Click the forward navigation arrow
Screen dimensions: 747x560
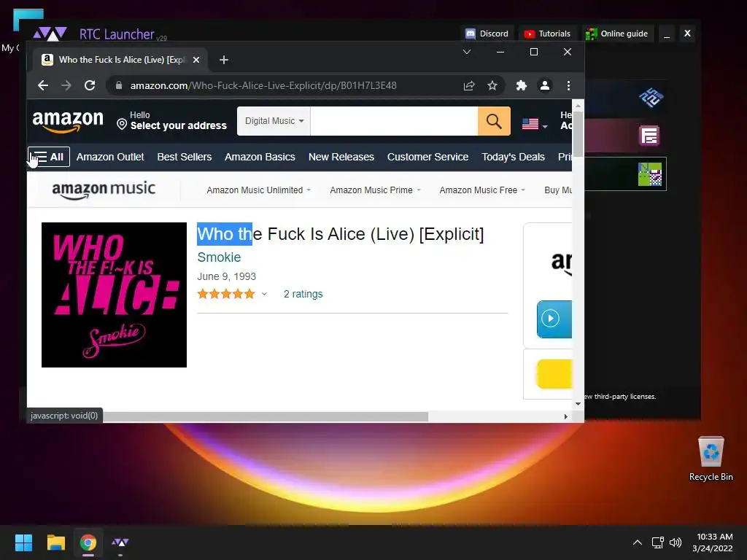coord(66,85)
